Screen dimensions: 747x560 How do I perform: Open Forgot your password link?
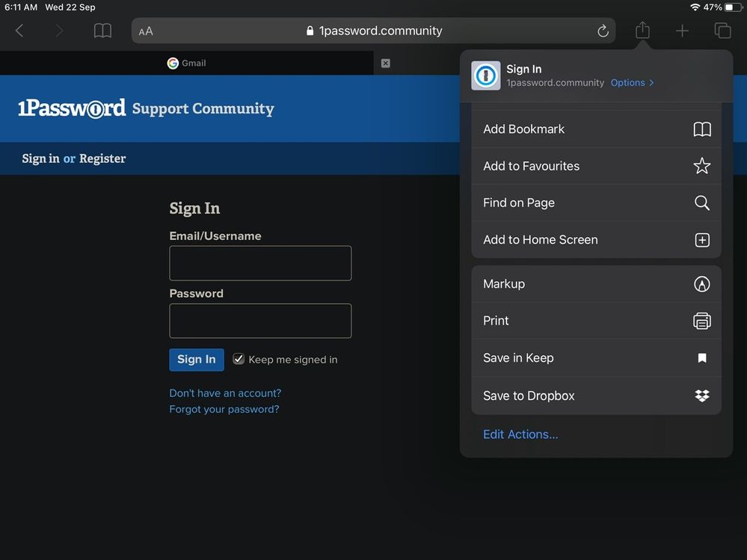pyautogui.click(x=224, y=409)
